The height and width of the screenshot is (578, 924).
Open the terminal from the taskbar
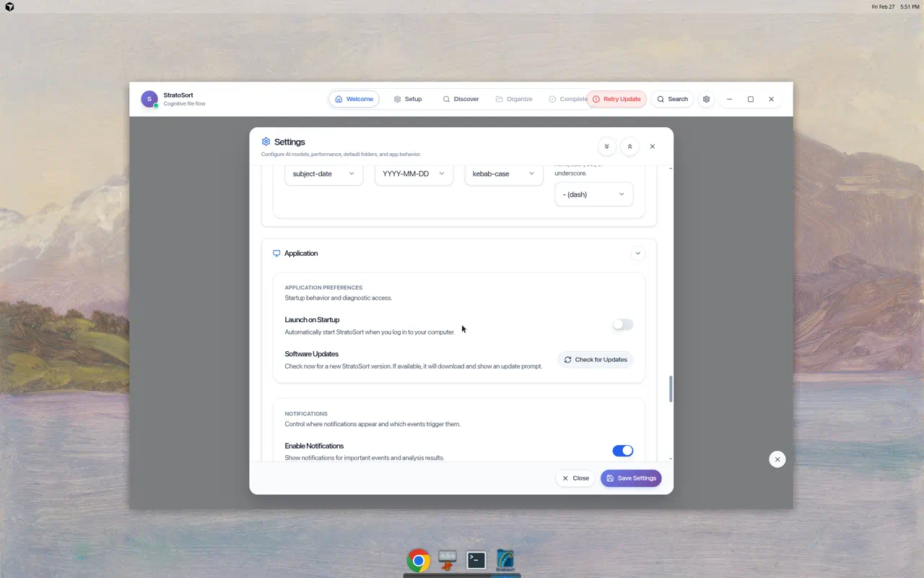(x=476, y=560)
